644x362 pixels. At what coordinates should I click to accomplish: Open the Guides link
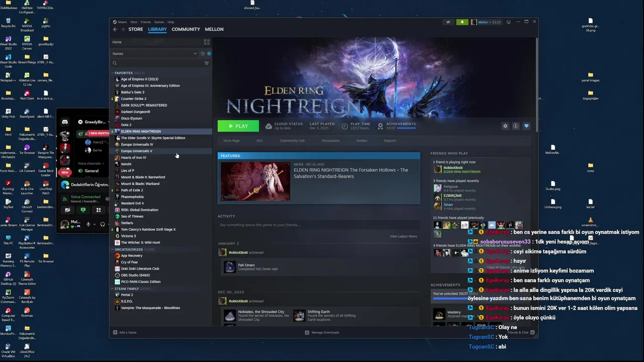(x=362, y=141)
